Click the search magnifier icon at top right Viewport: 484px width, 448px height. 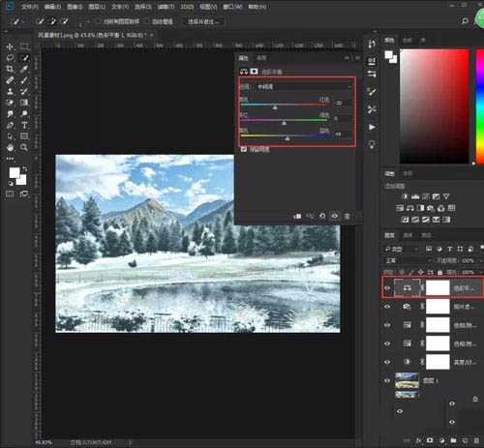[x=465, y=21]
